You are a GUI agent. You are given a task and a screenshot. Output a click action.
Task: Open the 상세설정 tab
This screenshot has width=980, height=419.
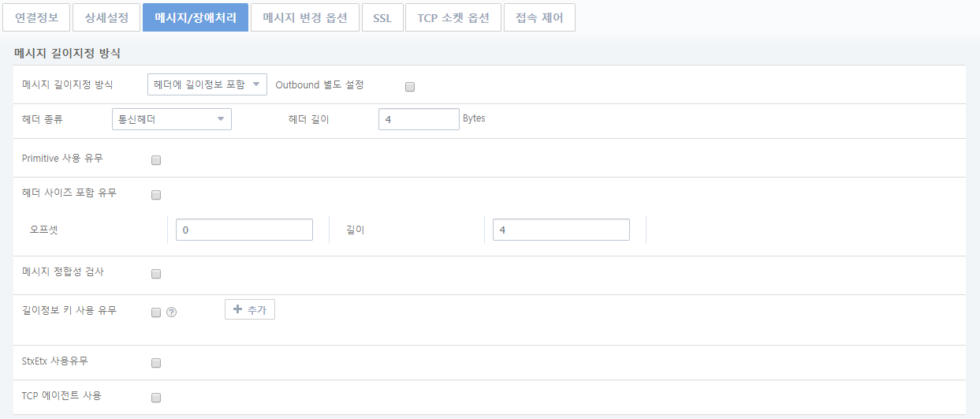click(106, 17)
